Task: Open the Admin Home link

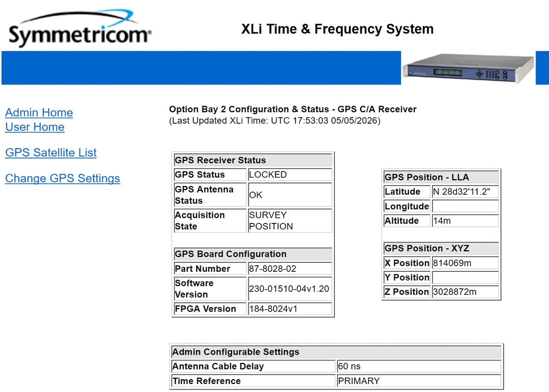Action: click(x=39, y=112)
